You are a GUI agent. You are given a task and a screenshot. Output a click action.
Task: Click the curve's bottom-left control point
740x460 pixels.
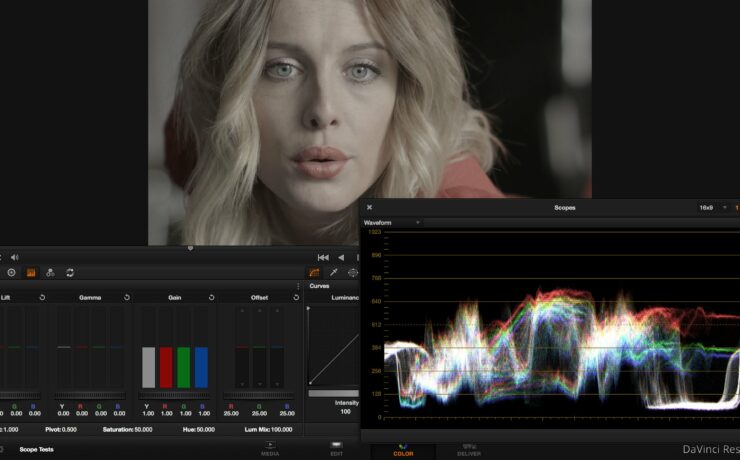[x=310, y=383]
